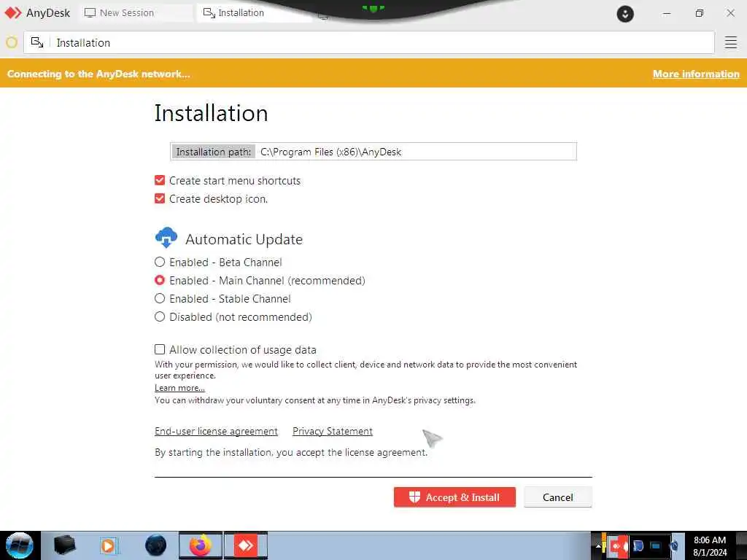
Task: Open the media player taskbar icon
Action: (108, 545)
